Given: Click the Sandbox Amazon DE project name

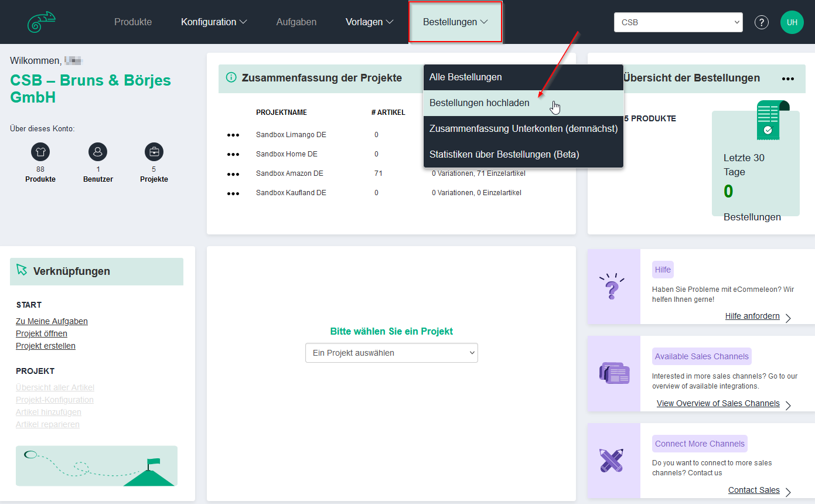Looking at the screenshot, I should (289, 173).
